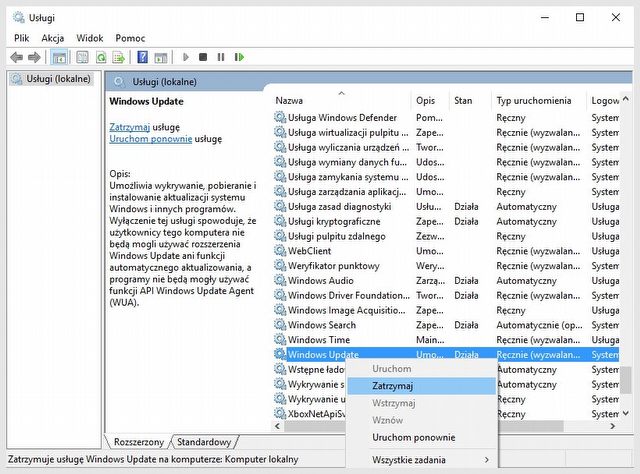The width and height of the screenshot is (640, 474).
Task: Select the Usługa wirtualizacji pulpitu row
Action: click(x=446, y=132)
